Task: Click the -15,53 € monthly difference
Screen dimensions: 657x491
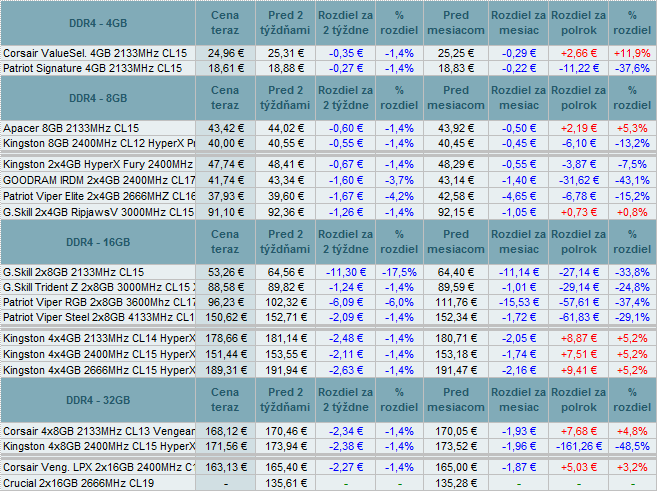Action: pyautogui.click(x=519, y=302)
